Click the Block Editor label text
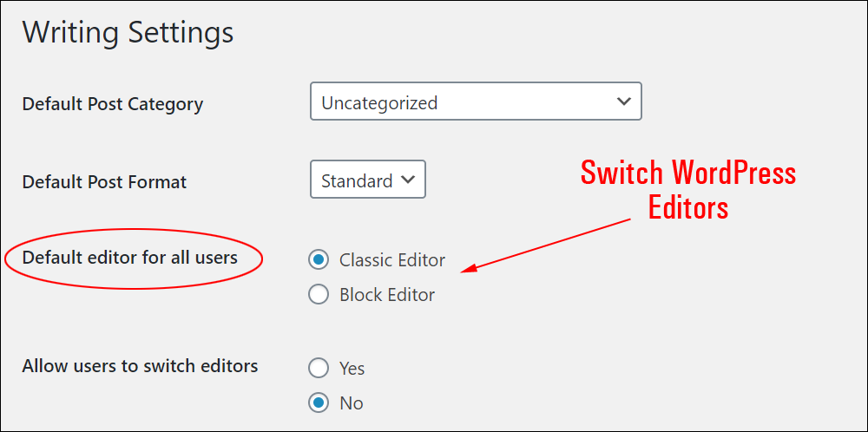Image resolution: width=868 pixels, height=432 pixels. click(x=387, y=295)
